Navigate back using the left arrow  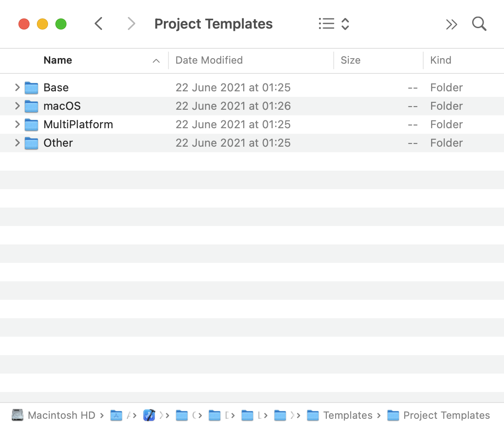pos(98,24)
